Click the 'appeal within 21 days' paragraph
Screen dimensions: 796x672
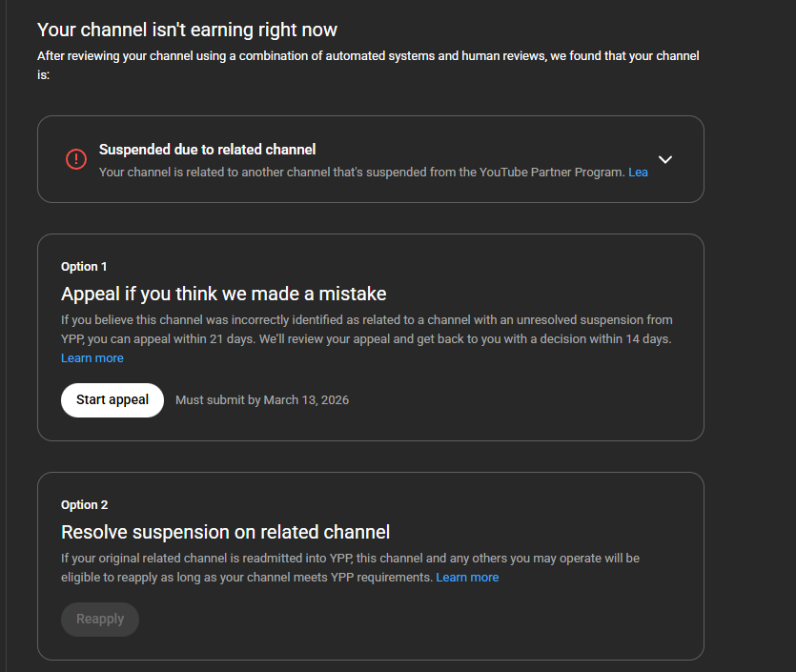pyautogui.click(x=366, y=330)
